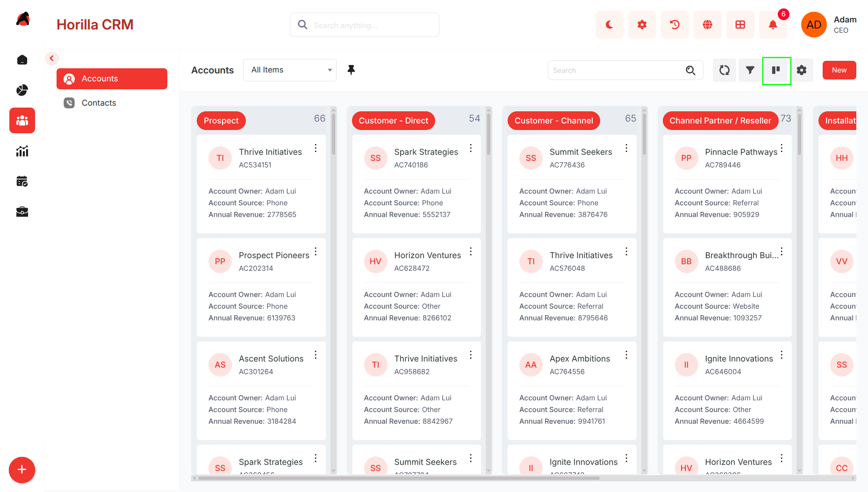The image size is (868, 492).
Task: Open the calendar tasks sidebar icon
Action: click(x=22, y=181)
